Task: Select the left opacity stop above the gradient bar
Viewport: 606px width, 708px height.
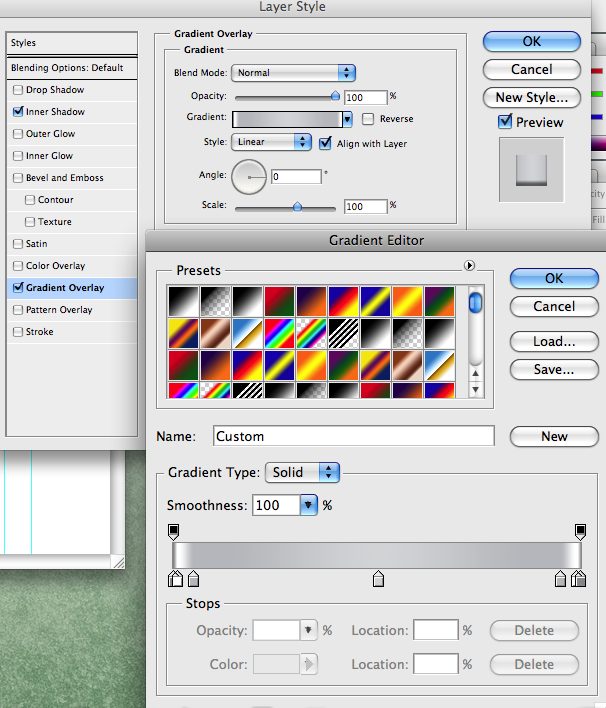Action: (173, 531)
